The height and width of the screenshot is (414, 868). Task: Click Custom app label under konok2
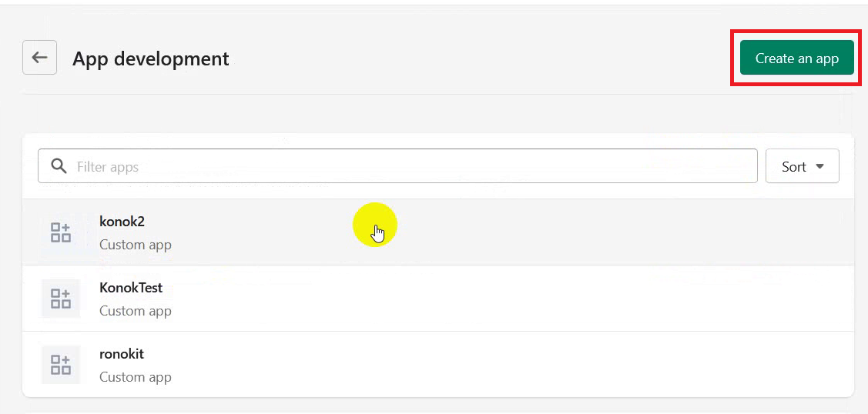(136, 244)
